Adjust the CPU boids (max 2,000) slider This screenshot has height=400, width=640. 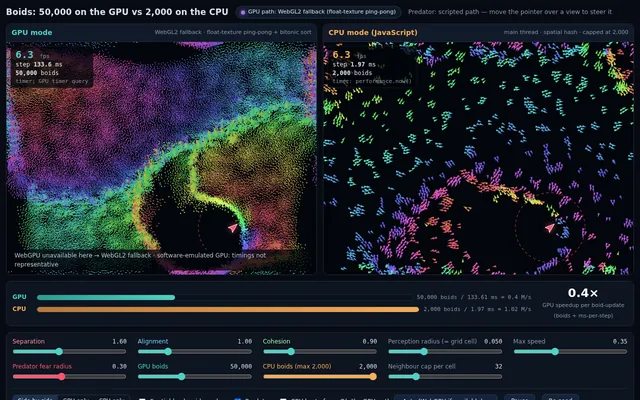click(320, 376)
